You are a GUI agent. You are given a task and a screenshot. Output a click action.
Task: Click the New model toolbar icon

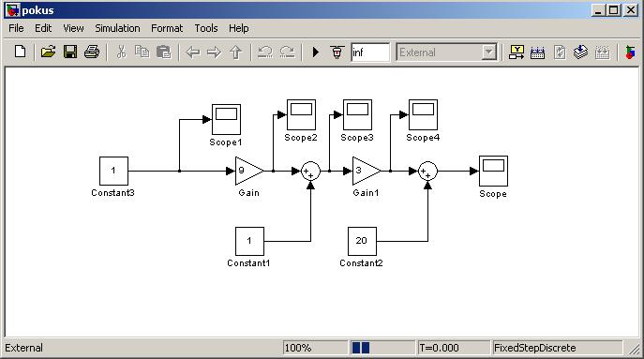pyautogui.click(x=20, y=52)
